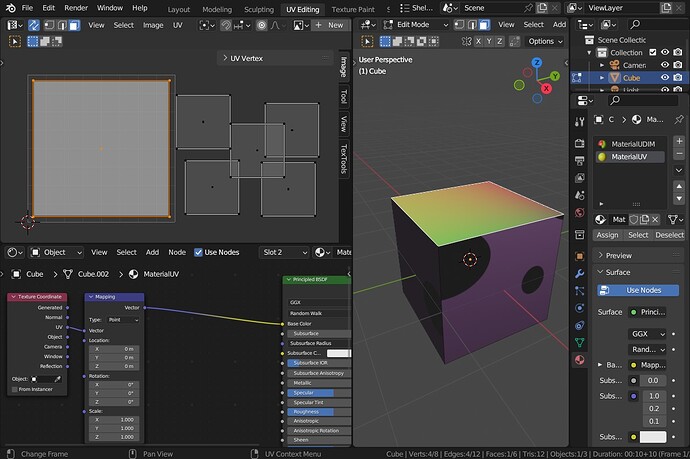Open the World properties tab icon
The width and height of the screenshot is (690, 459).
(580, 213)
